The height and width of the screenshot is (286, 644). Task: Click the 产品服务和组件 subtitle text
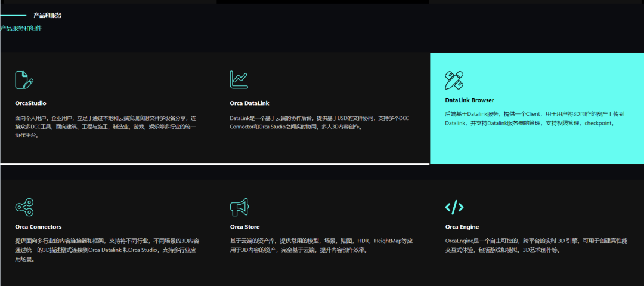(x=21, y=29)
